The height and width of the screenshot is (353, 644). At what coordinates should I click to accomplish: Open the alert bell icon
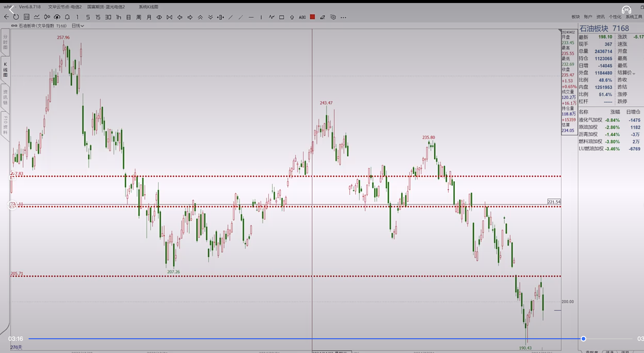pyautogui.click(x=67, y=17)
